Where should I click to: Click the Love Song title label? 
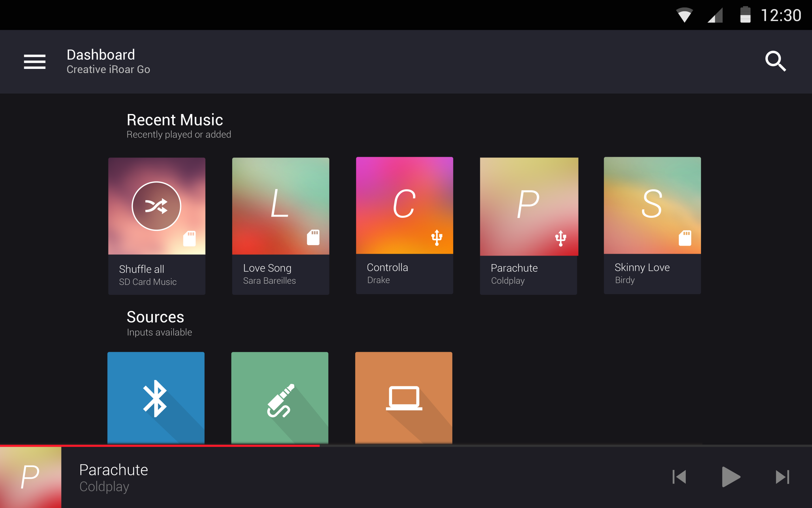pos(267,268)
